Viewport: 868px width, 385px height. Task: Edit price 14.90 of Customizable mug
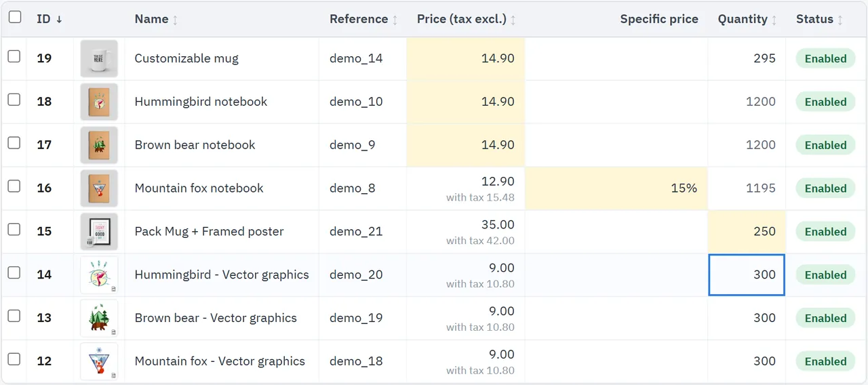click(466, 58)
